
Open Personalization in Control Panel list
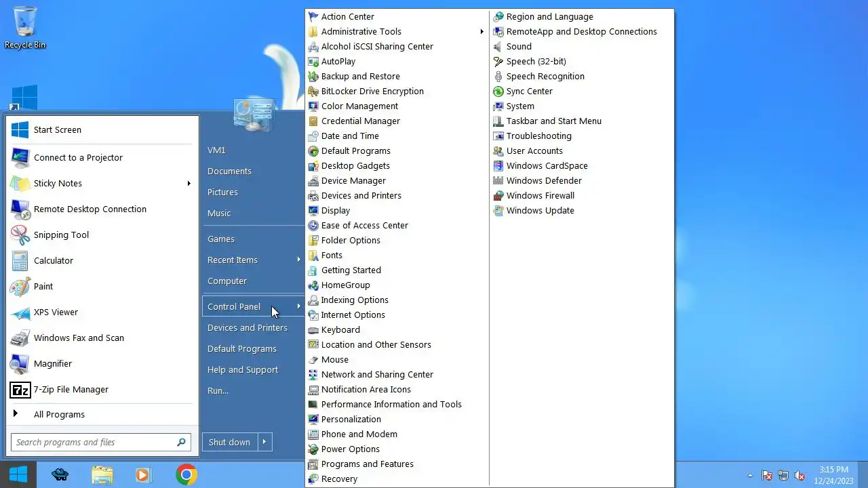coord(351,419)
